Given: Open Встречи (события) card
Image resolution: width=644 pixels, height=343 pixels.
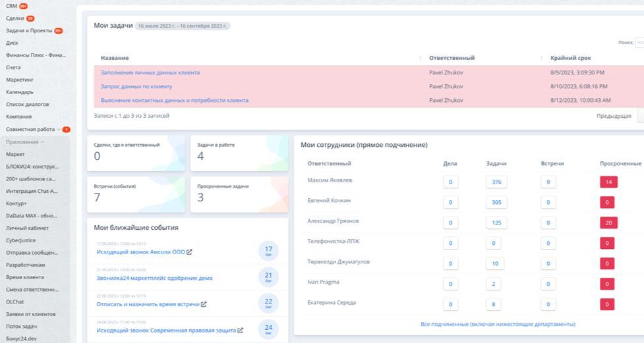Looking at the screenshot, I should [136, 194].
